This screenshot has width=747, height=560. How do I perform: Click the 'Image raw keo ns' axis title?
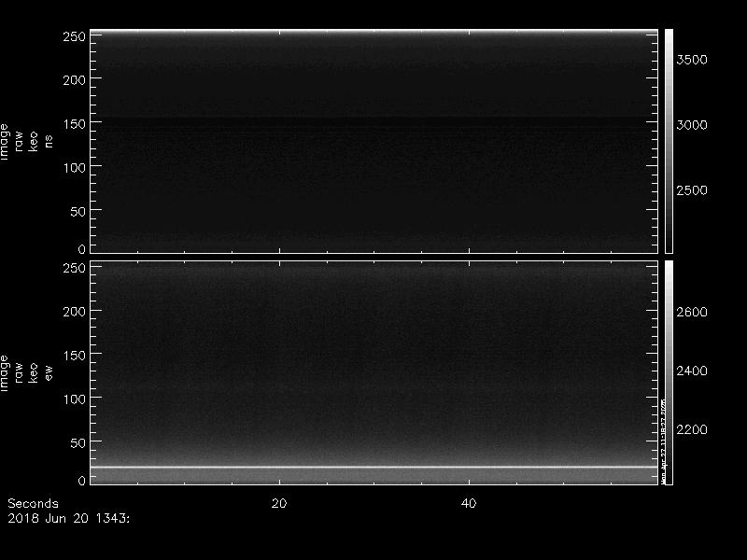tap(26, 142)
